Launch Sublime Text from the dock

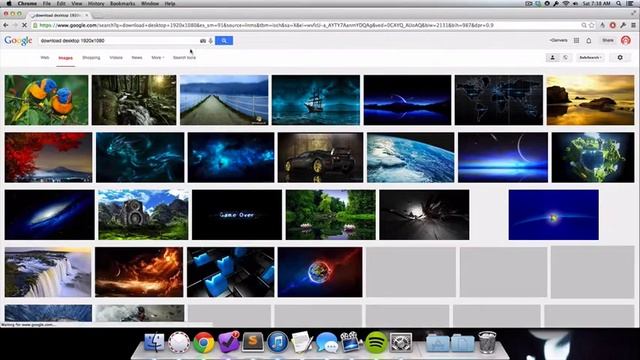(x=253, y=342)
